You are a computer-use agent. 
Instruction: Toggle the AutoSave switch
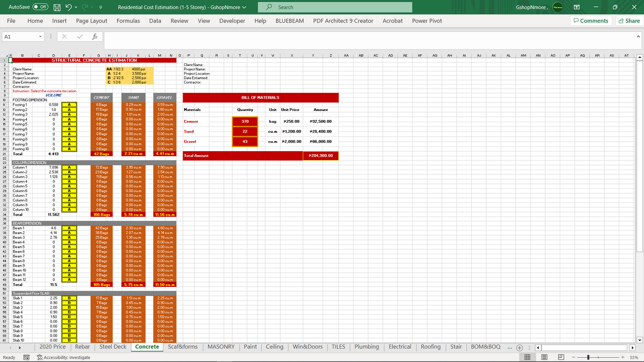click(40, 7)
